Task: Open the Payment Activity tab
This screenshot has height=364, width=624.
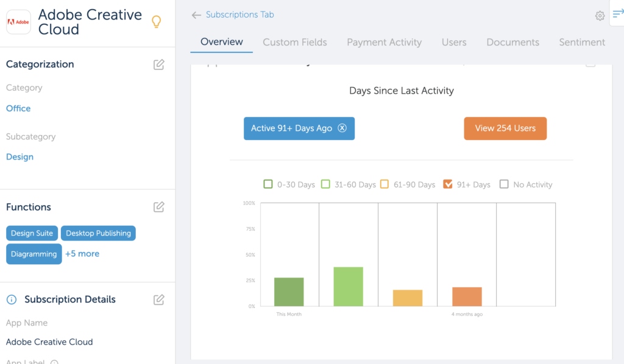Action: [384, 42]
